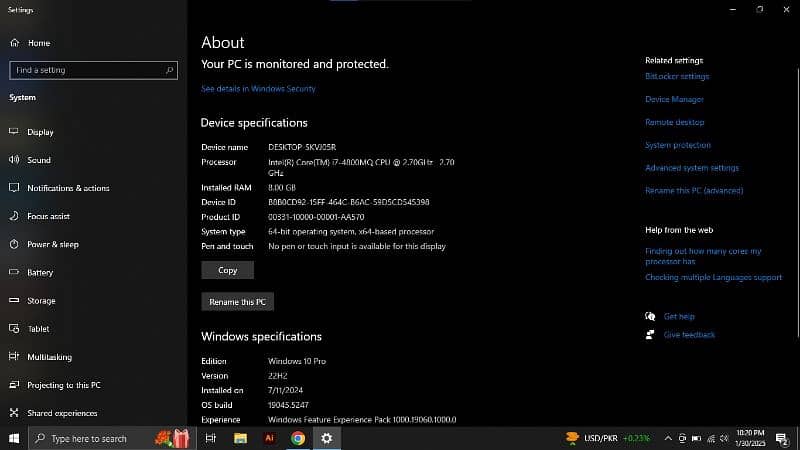Open Multitasking settings

[x=49, y=357]
